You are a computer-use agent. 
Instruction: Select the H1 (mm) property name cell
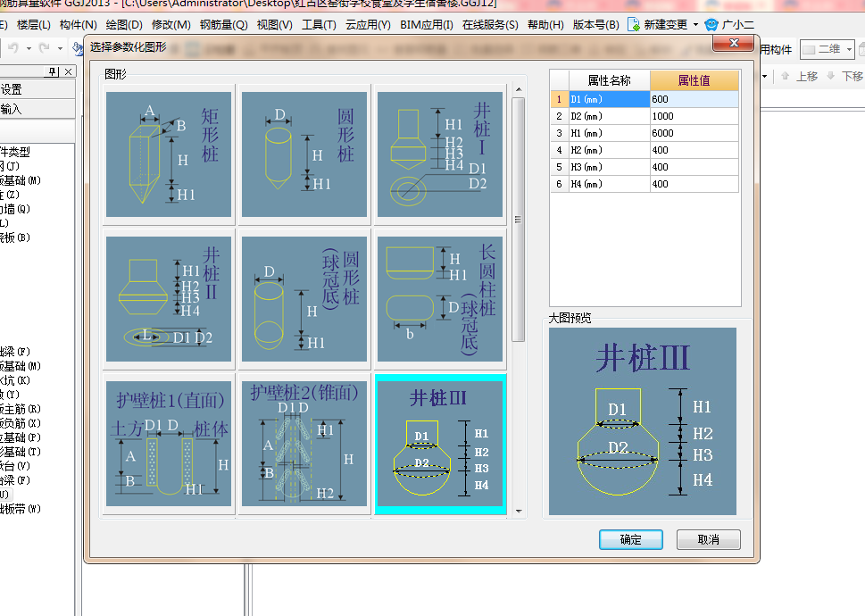(x=609, y=133)
